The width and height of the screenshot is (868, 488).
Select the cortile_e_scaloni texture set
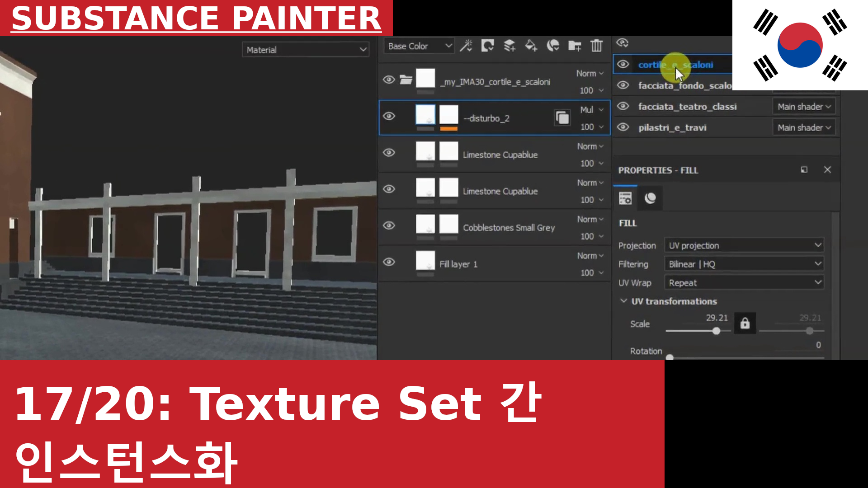pyautogui.click(x=675, y=65)
